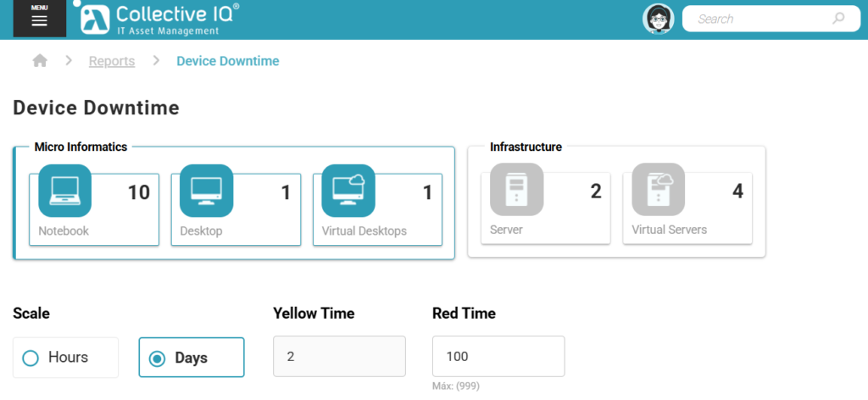This screenshot has height=400, width=868.
Task: Click the Red Time input field
Action: (498, 357)
